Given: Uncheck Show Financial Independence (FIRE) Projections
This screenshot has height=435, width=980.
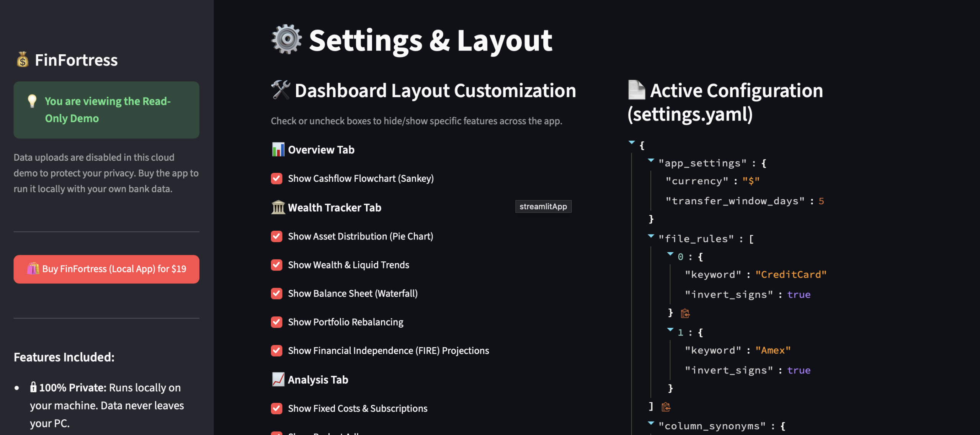Looking at the screenshot, I should coord(276,350).
